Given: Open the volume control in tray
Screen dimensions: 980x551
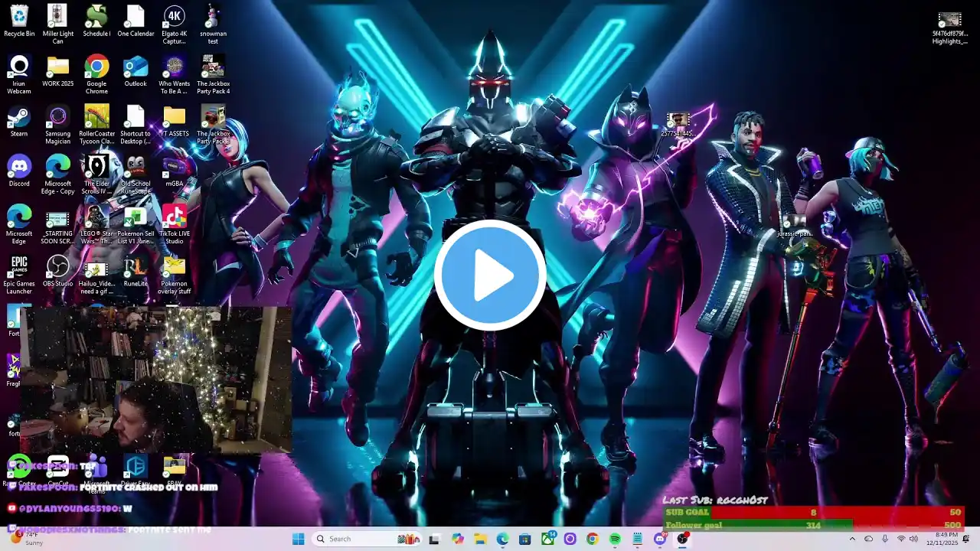Looking at the screenshot, I should click(914, 539).
